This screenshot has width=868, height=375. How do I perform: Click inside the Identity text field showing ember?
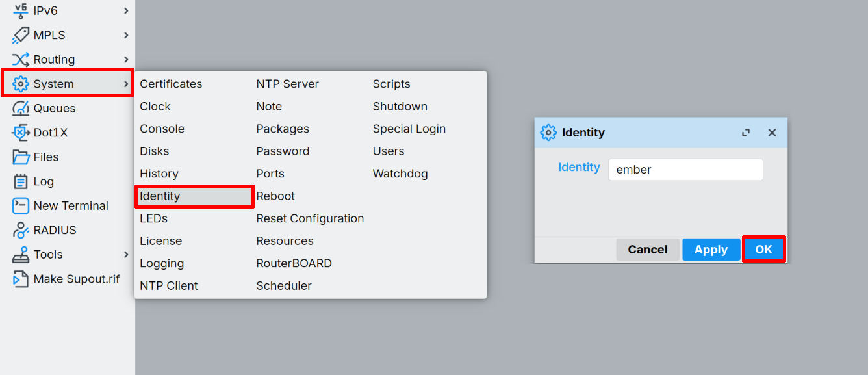tap(685, 169)
